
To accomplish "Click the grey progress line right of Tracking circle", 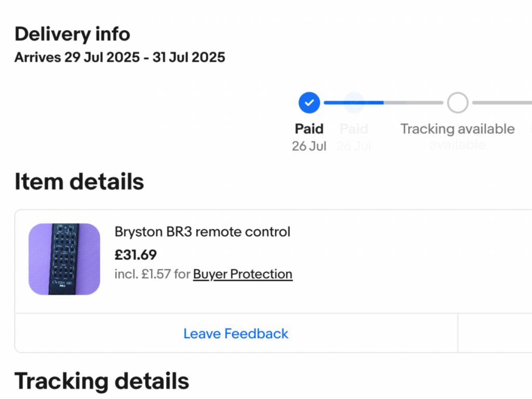I will [502, 102].
